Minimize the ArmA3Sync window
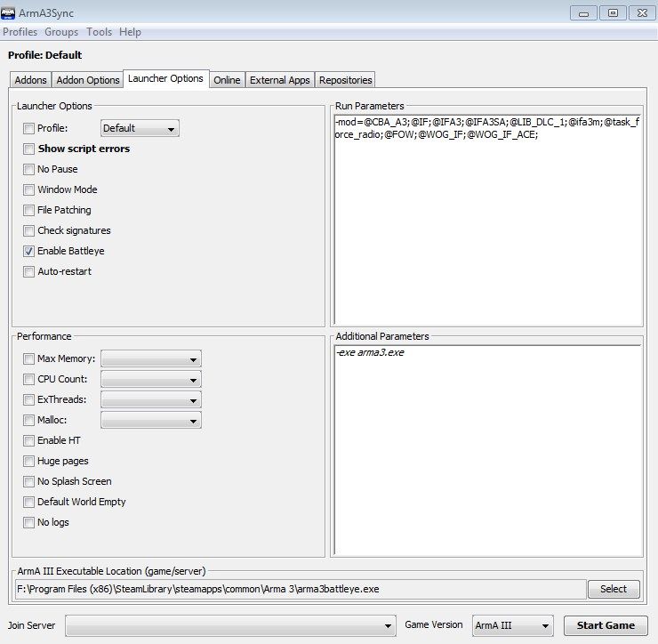The width and height of the screenshot is (658, 644). (583, 13)
